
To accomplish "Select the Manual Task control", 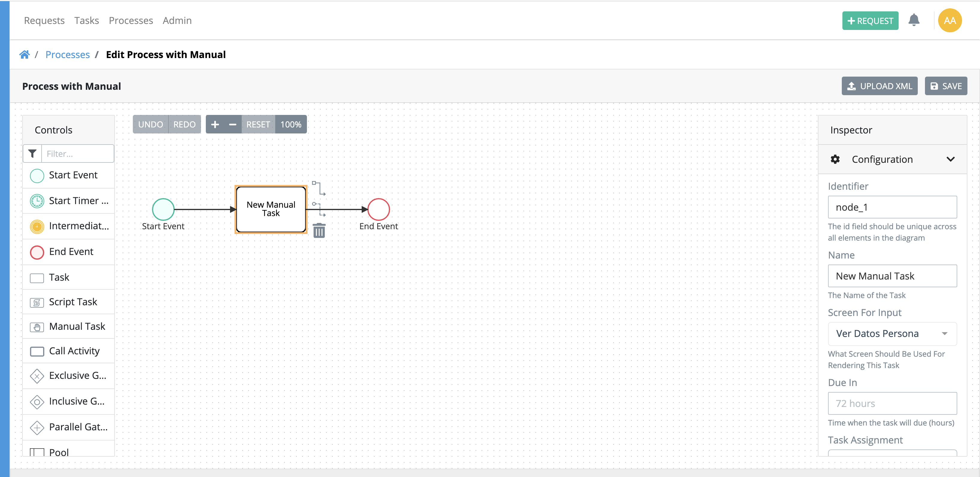I will click(x=69, y=326).
